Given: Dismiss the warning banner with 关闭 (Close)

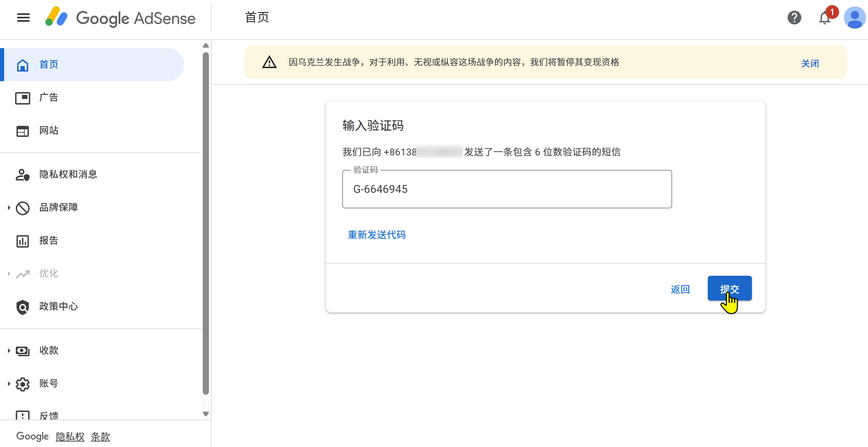Looking at the screenshot, I should (x=810, y=64).
